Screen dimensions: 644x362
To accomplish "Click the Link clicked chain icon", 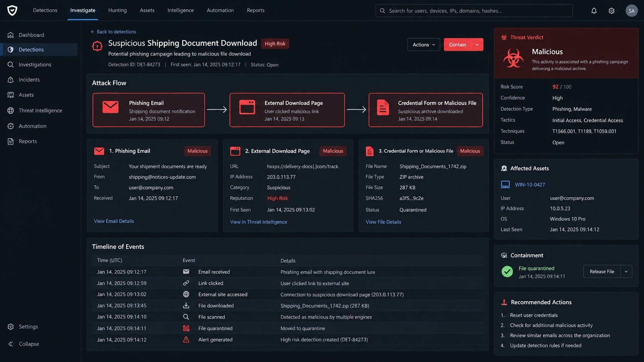I will coord(186,283).
